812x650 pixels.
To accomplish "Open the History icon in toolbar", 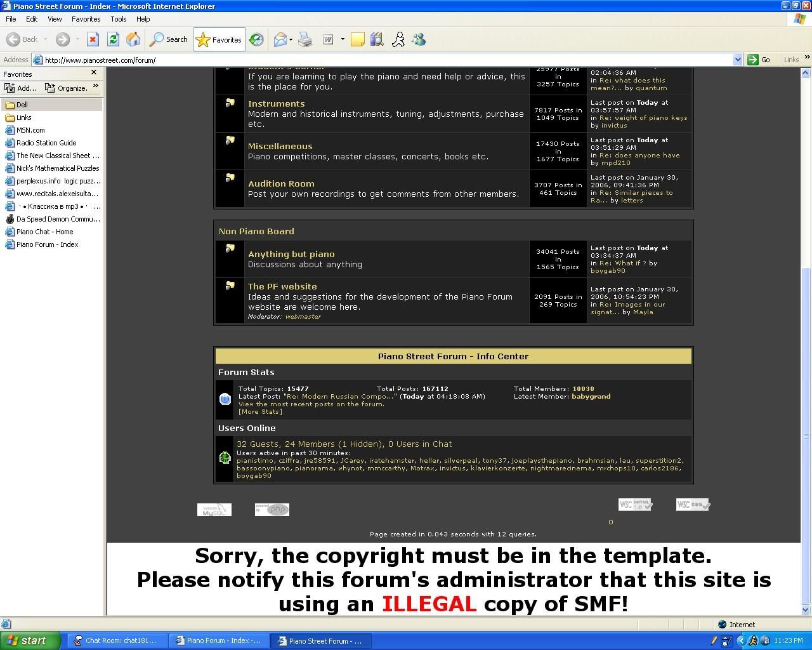I will pos(256,39).
